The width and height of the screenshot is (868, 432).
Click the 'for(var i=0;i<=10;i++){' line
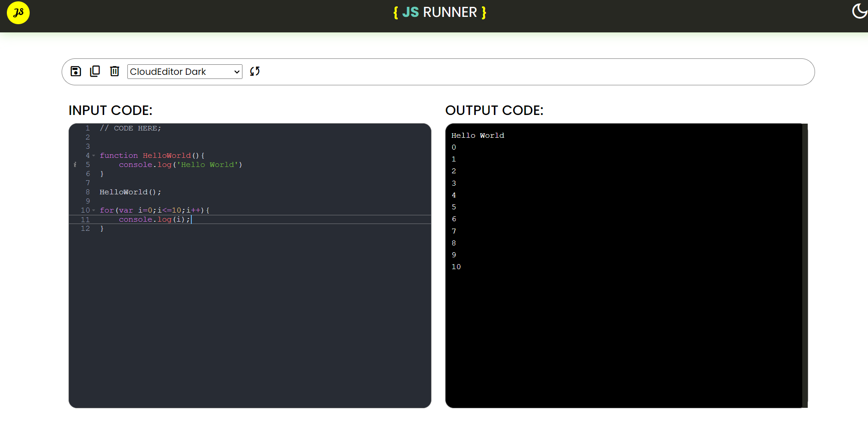click(154, 210)
